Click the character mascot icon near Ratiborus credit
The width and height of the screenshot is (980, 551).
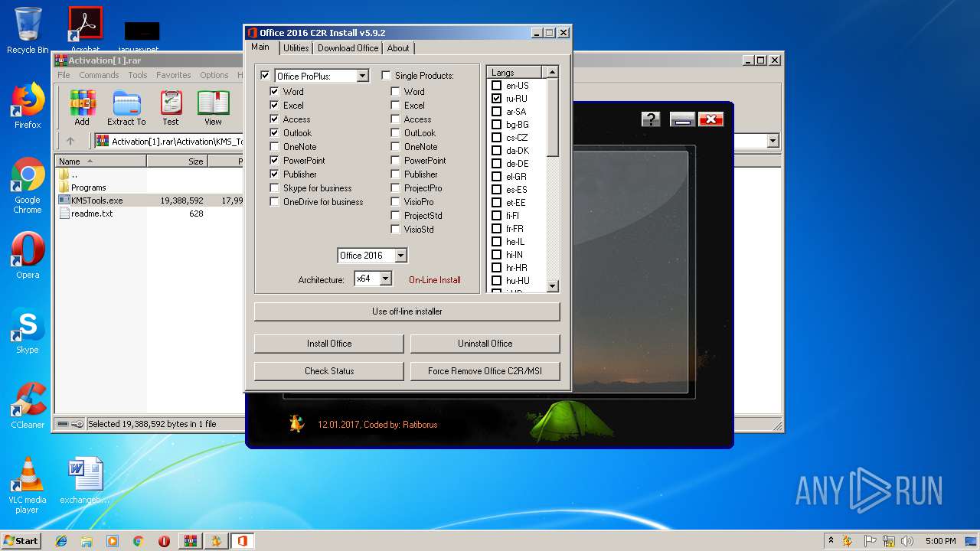[x=296, y=424]
